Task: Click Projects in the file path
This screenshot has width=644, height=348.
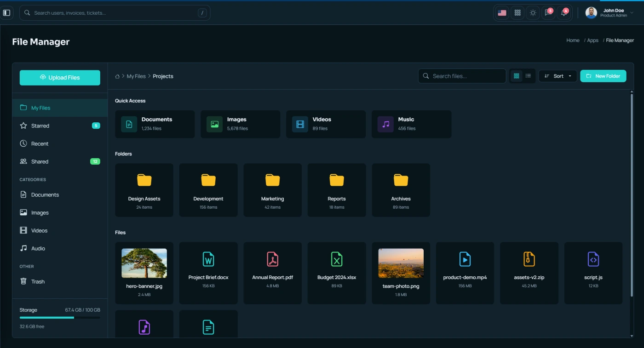Action: (x=163, y=76)
